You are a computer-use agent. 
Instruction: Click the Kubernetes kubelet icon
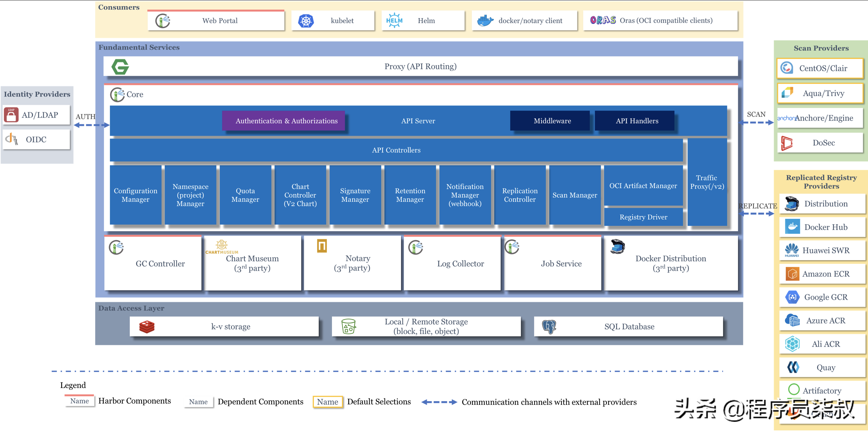pos(306,20)
